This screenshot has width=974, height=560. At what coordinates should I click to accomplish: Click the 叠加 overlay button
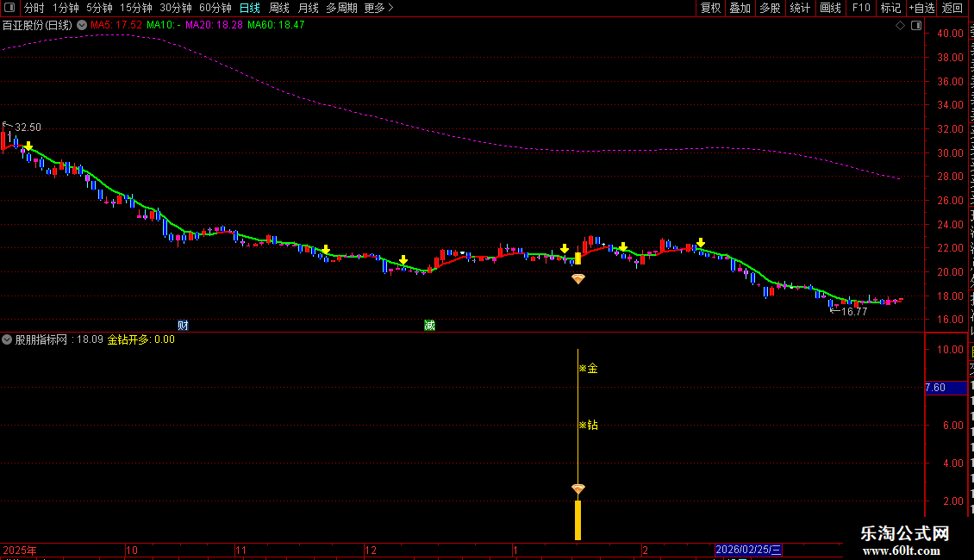[740, 8]
